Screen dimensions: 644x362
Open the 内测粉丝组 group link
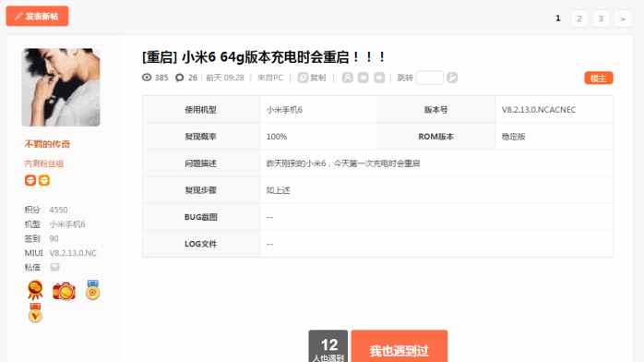[x=44, y=163]
